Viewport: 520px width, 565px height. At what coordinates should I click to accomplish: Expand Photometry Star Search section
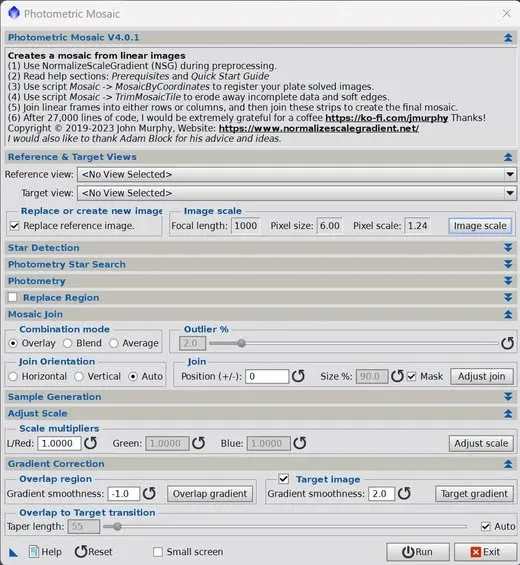tap(508, 264)
